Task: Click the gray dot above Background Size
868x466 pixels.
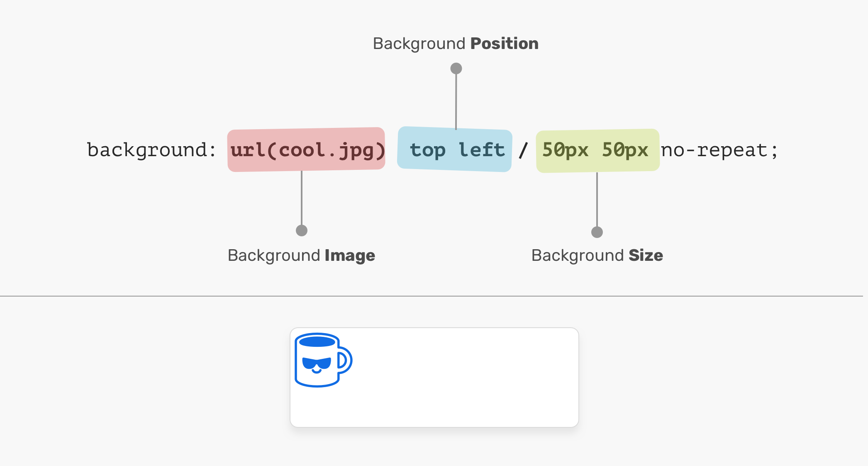Action: point(597,232)
